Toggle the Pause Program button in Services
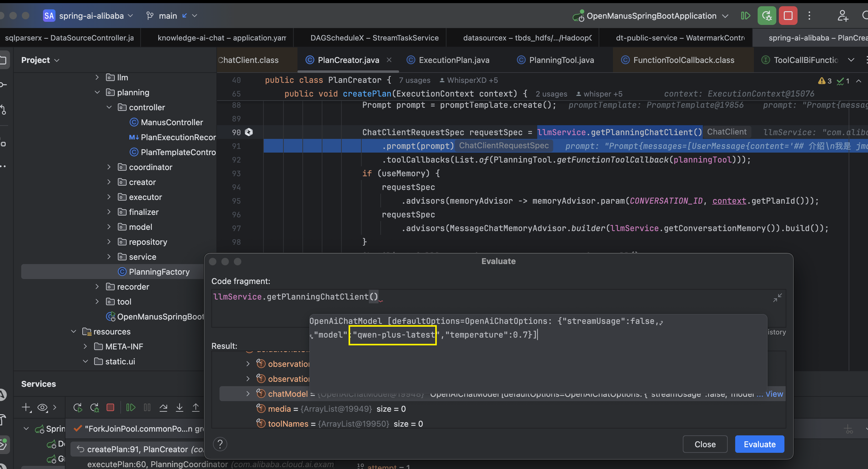 click(147, 408)
